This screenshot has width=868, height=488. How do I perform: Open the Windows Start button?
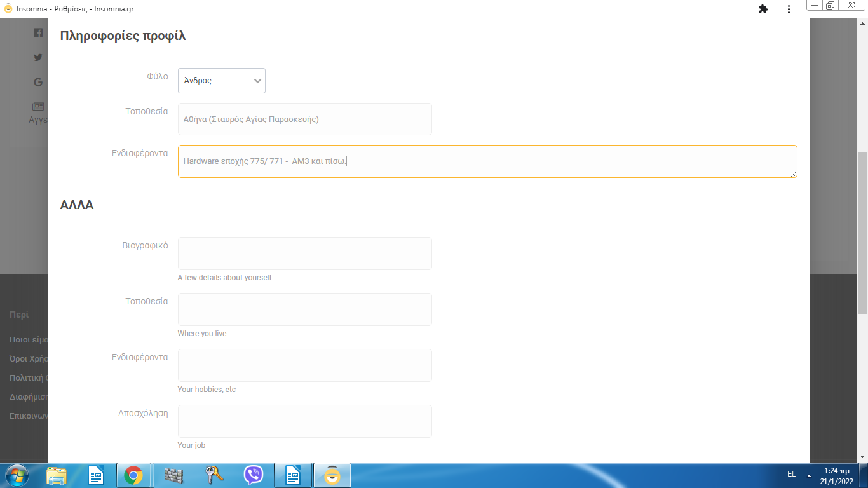point(16,475)
